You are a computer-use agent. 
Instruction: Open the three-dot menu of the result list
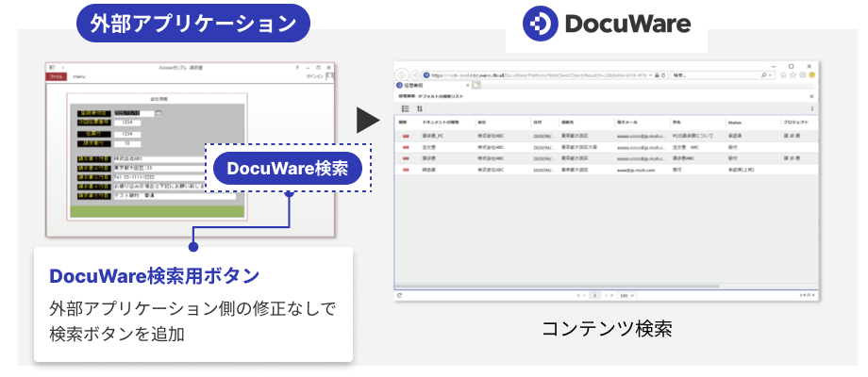click(x=812, y=109)
